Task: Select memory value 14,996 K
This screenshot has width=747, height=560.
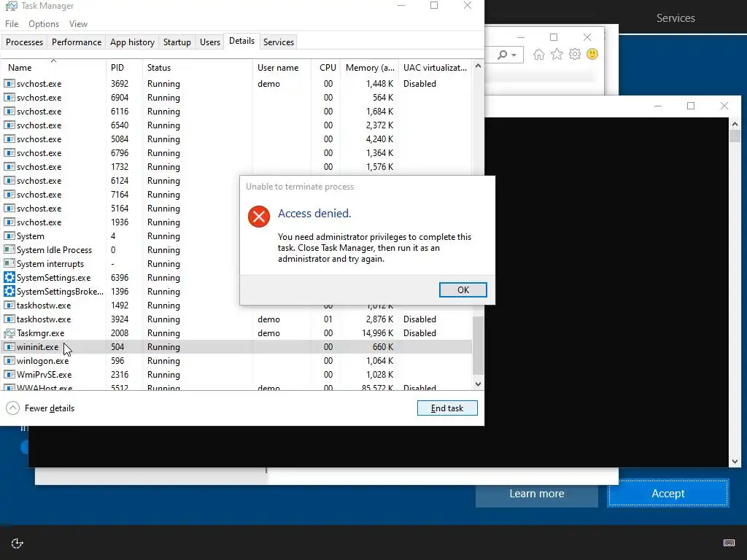Action: 377,332
